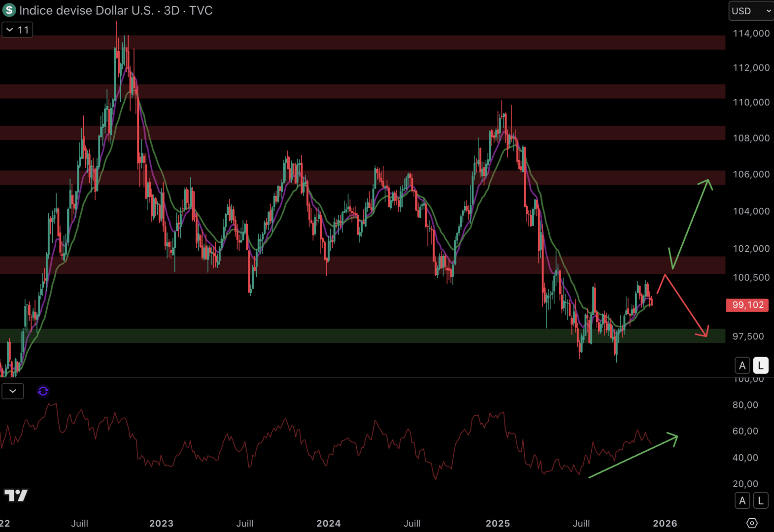Open the USD currency dropdown
This screenshot has height=532, width=774.
pos(751,11)
